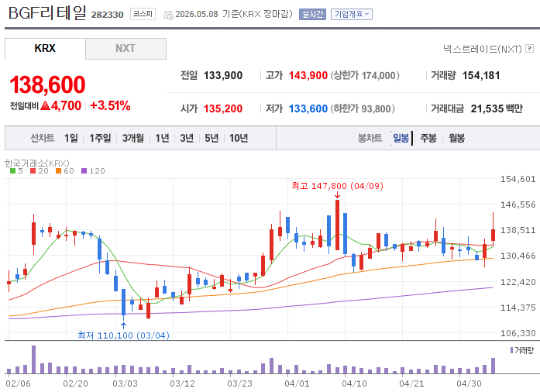Click the 선차트 label
Viewport: 540px width, 392px height.
point(43,138)
